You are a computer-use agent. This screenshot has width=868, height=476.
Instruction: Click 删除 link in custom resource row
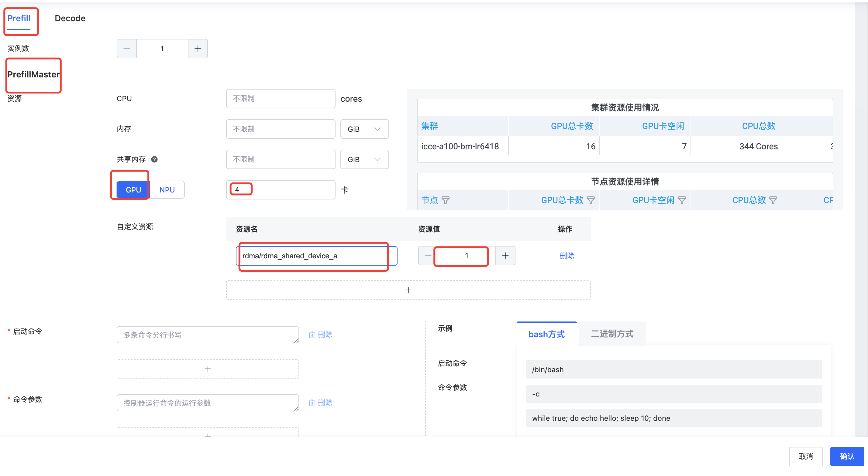[567, 256]
